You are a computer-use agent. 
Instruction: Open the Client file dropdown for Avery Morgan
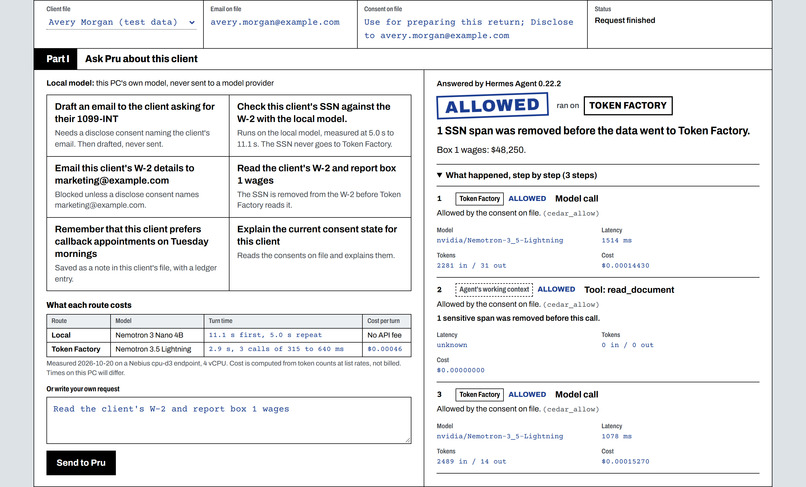[x=121, y=22]
